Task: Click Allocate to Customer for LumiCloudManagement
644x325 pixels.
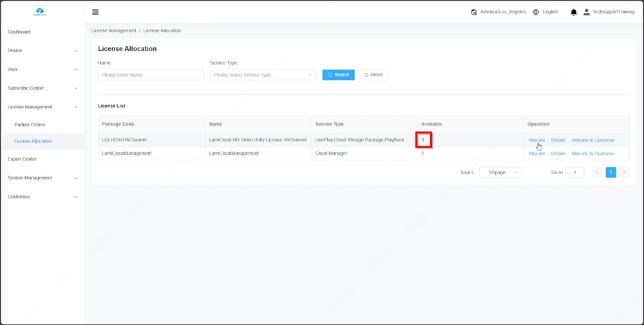Action: click(x=592, y=153)
